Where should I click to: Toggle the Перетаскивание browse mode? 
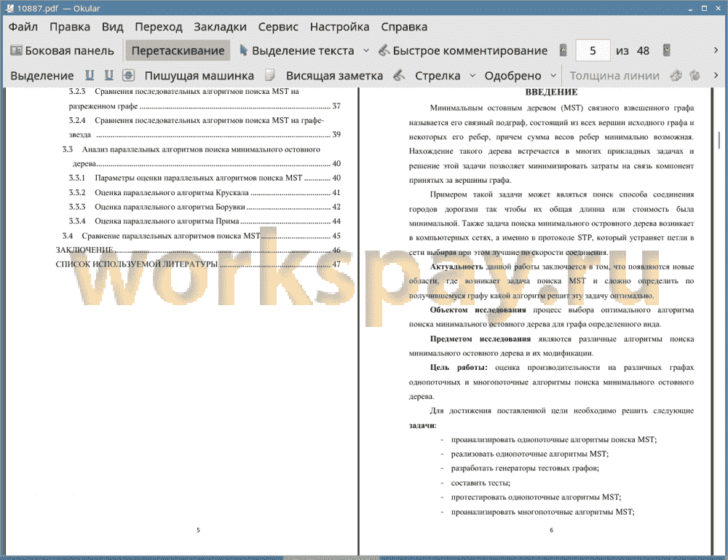(x=178, y=51)
